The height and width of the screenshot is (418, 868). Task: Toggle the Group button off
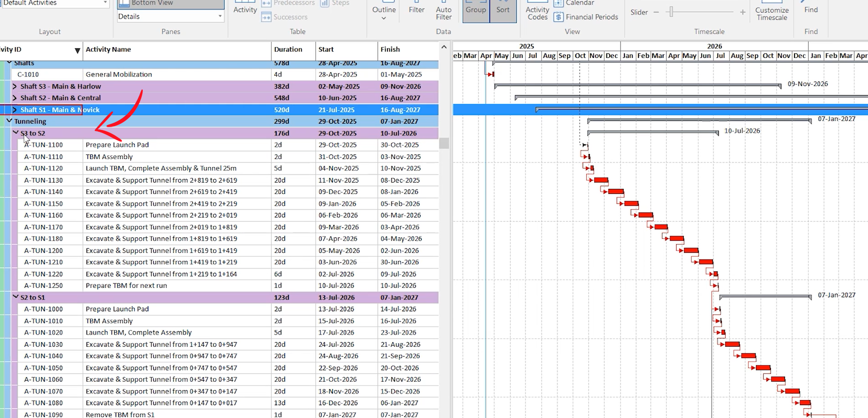476,9
